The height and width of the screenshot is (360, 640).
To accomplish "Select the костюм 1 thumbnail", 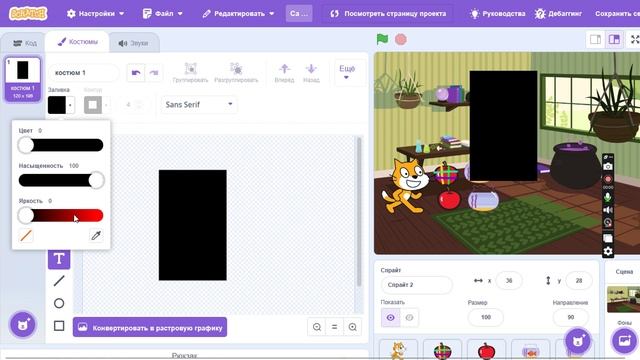I will [x=23, y=79].
